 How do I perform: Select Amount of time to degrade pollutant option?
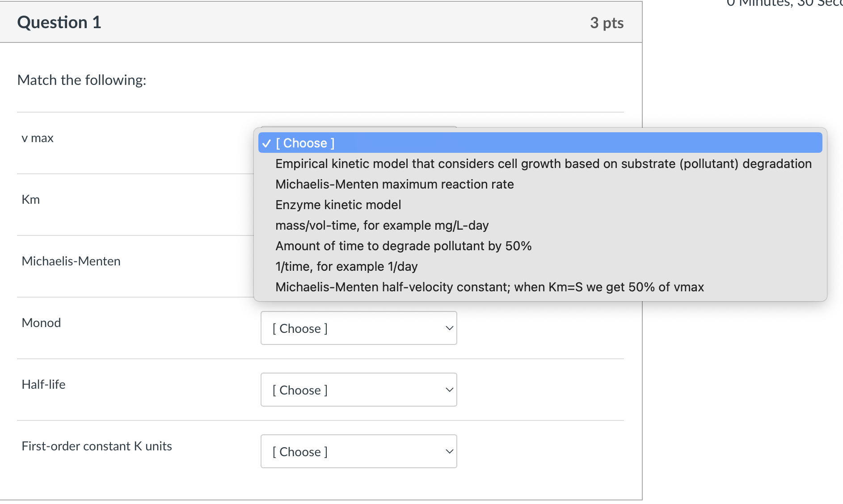click(x=403, y=246)
